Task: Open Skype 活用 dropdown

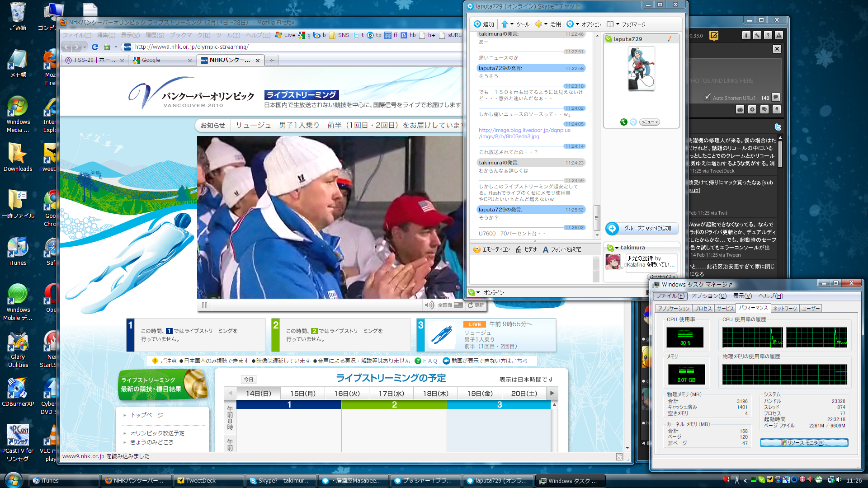Action: tap(548, 24)
